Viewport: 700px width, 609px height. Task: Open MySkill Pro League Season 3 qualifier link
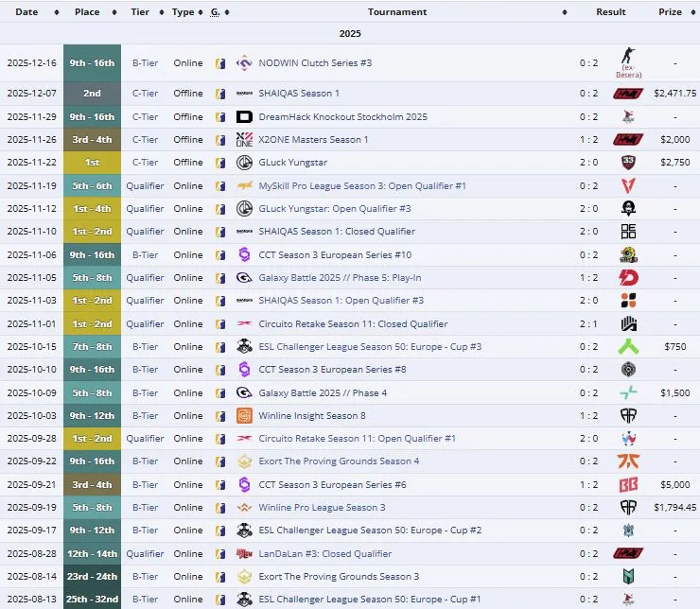click(x=362, y=186)
